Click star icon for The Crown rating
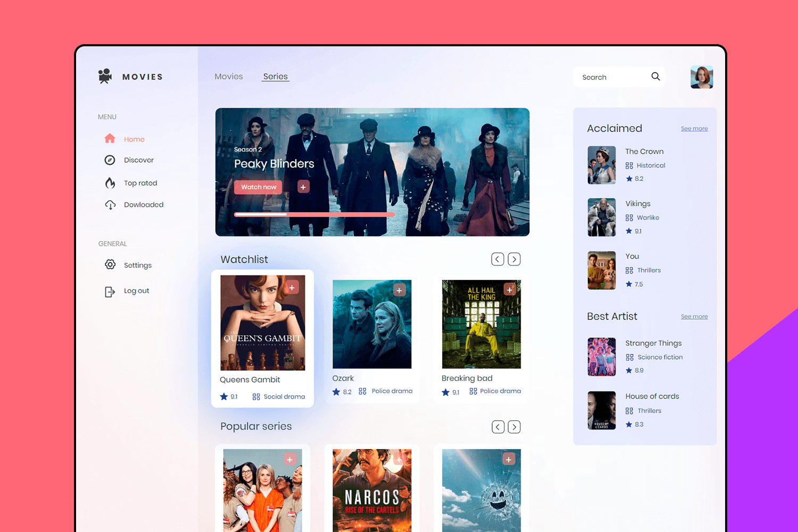Screen dimensions: 798x532 tap(629, 179)
